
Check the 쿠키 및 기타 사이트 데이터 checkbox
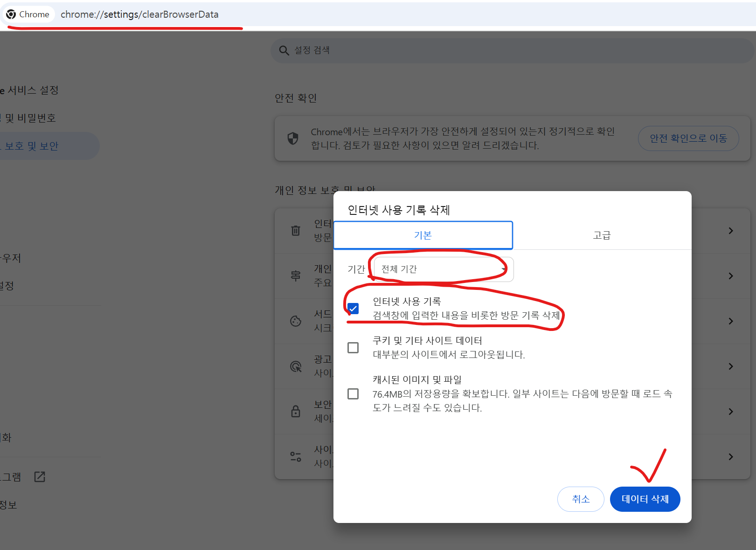pos(354,347)
